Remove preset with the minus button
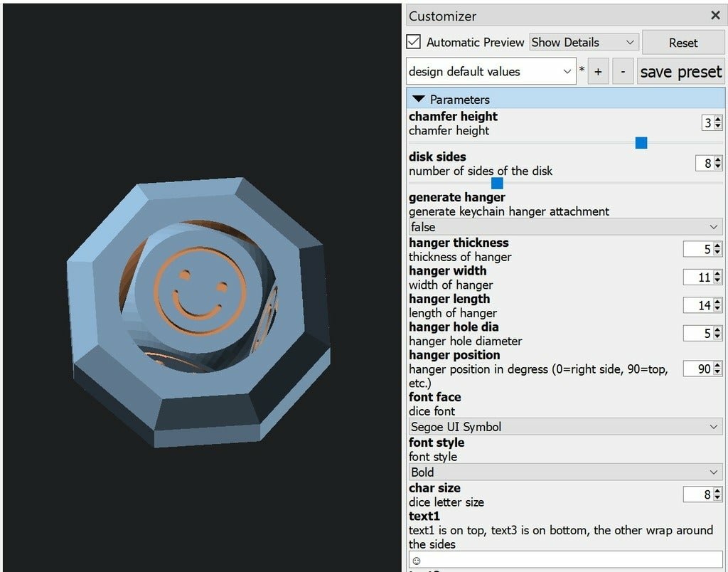This screenshot has width=728, height=572. [623, 72]
